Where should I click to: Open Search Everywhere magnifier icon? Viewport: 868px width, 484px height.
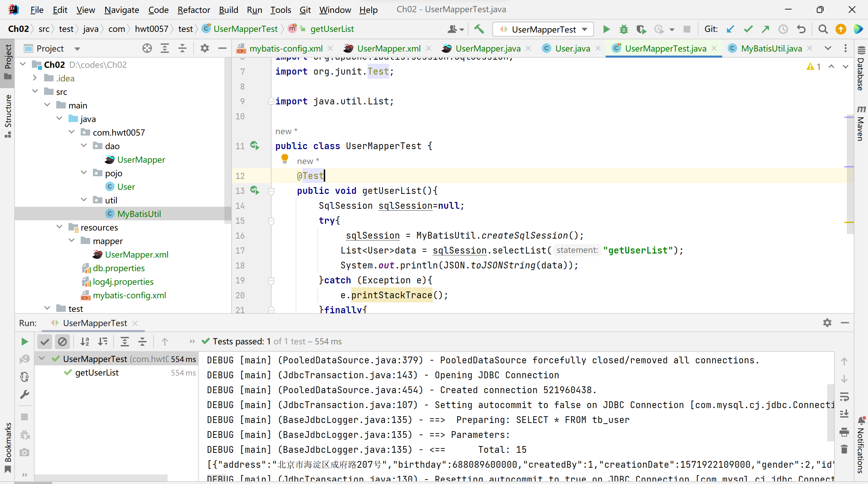tap(823, 29)
